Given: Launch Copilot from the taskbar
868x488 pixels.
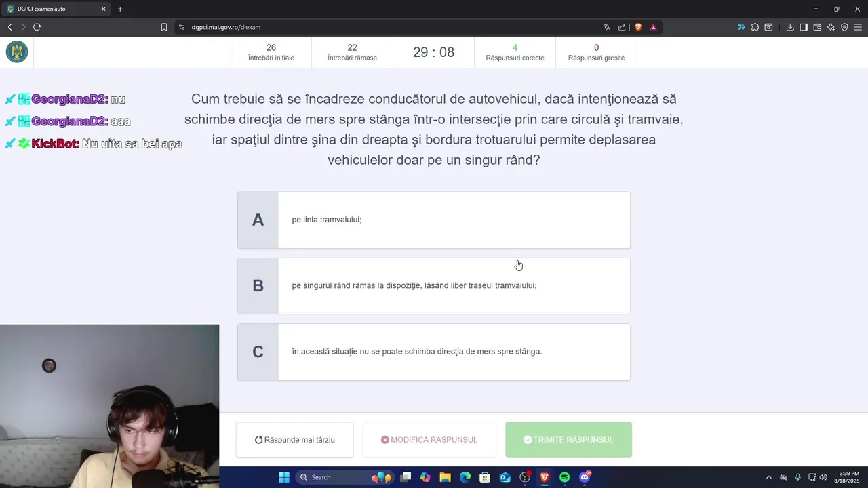Looking at the screenshot, I should 425,477.
